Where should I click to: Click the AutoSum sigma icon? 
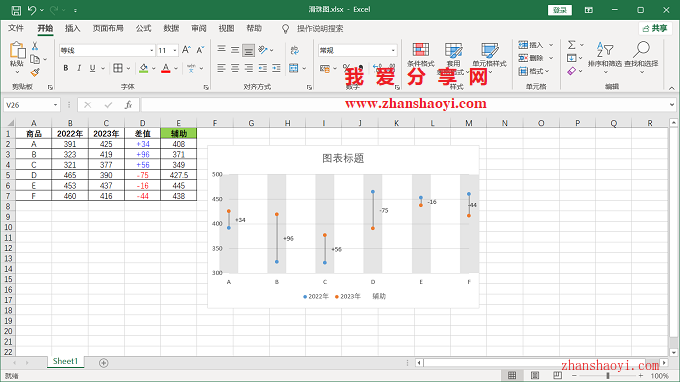[x=572, y=45]
